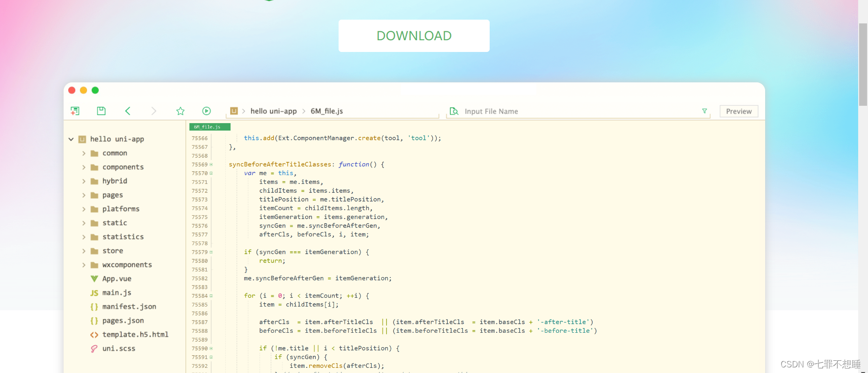The image size is (868, 373).
Task: Click the project icon in breadcrumb
Action: [234, 111]
